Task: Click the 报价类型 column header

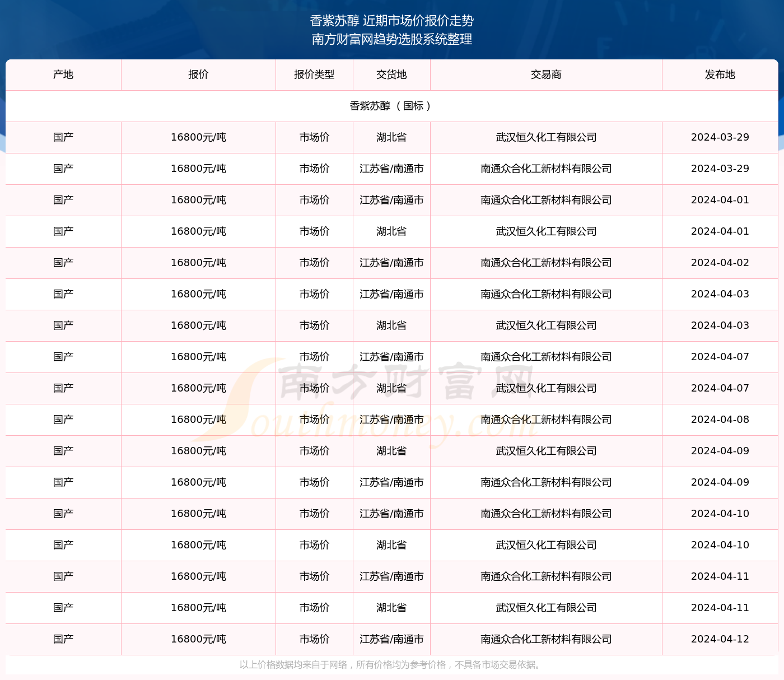Action: tap(314, 74)
